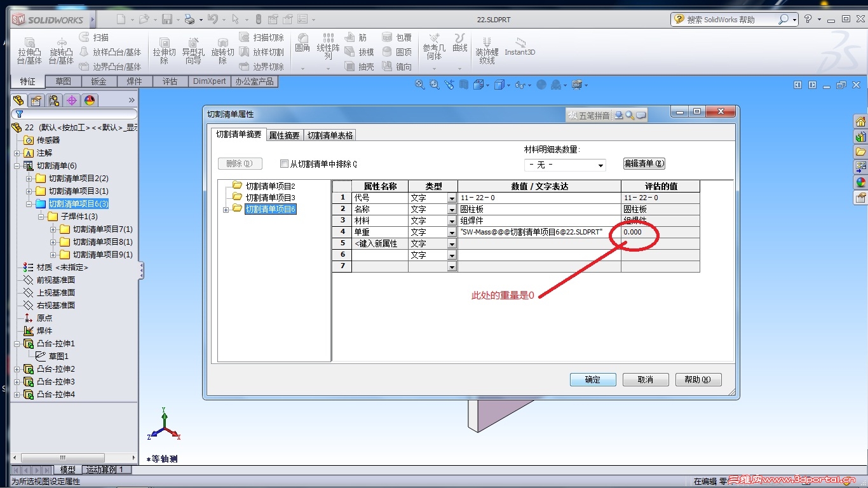Open the 类型 dropdown for the 单重 row
This screenshot has height=488, width=868.
click(452, 233)
